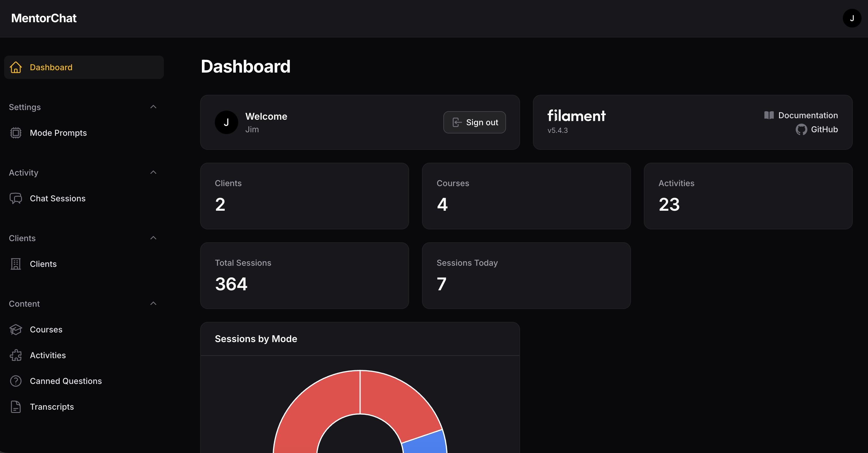868x453 pixels.
Task: Select the Mode Prompts chip icon
Action: [x=16, y=133]
